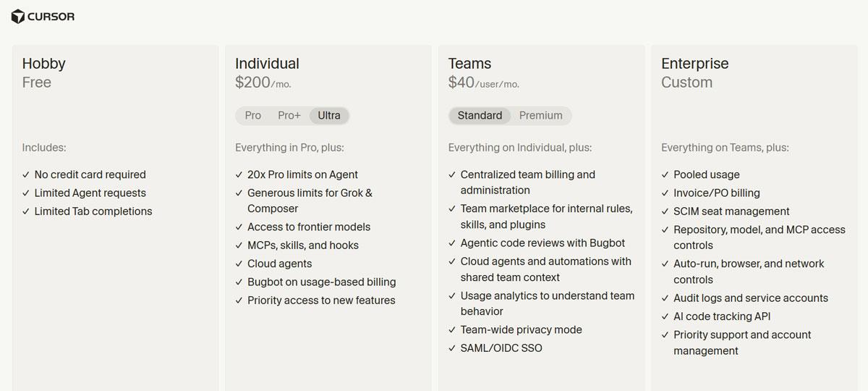868x391 pixels.
Task: Click checkmark beside Pooled usage
Action: pos(665,175)
